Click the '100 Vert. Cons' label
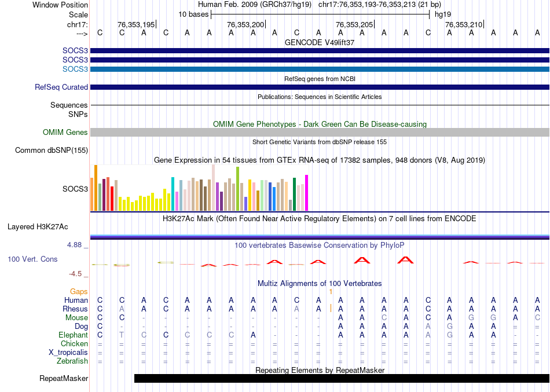 (x=32, y=259)
